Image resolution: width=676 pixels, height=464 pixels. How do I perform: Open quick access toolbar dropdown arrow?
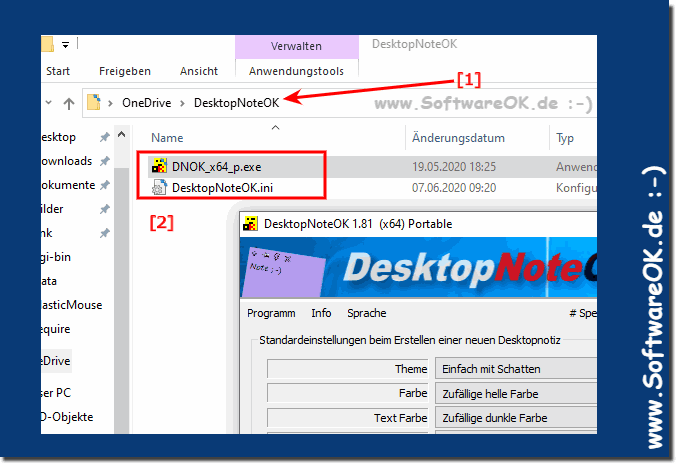point(66,44)
